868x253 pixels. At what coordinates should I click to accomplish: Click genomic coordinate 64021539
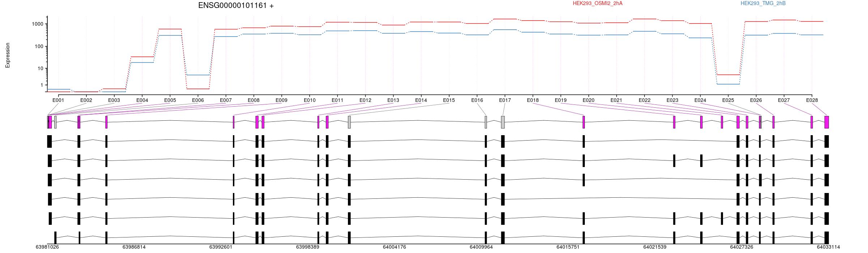(x=655, y=247)
